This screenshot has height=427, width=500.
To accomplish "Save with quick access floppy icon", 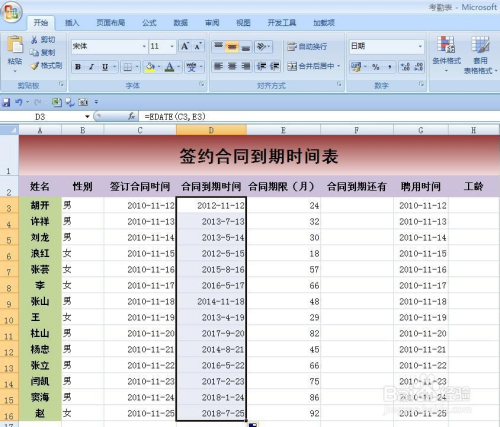I will (x=6, y=102).
